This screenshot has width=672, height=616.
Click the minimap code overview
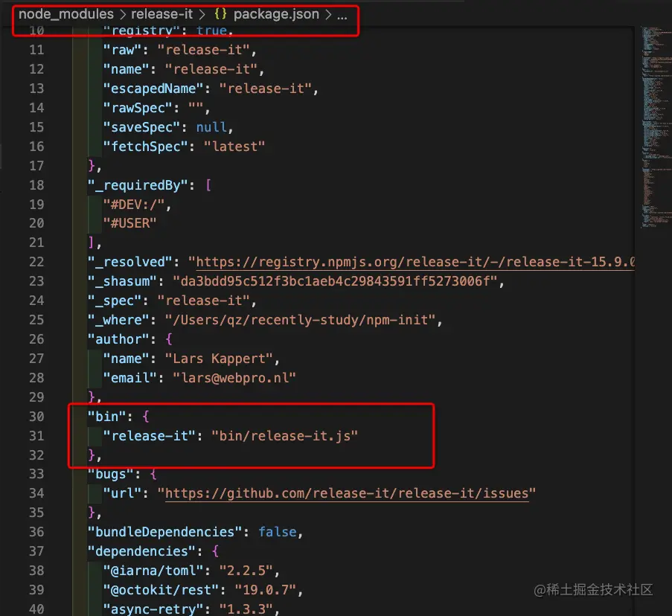[656, 126]
